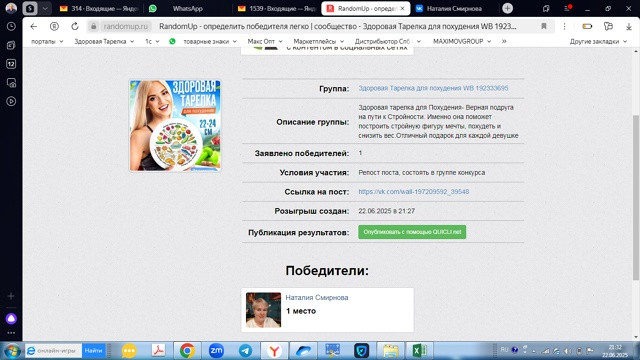
Task: Open the extensions icon beside the downloads arrow
Action: click(x=608, y=27)
